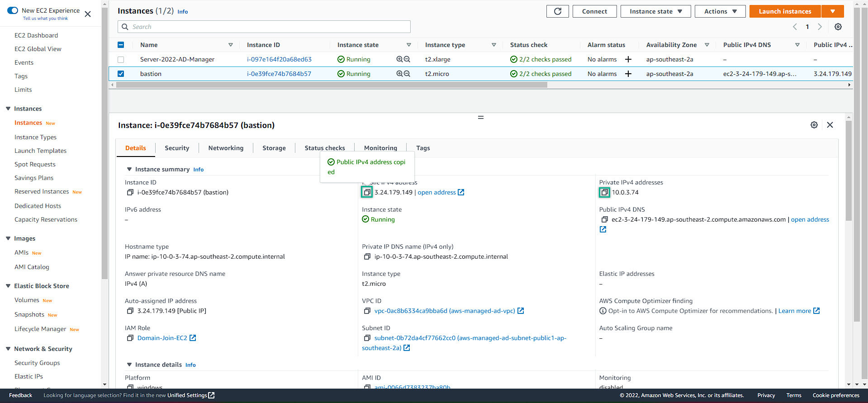Focus the instances Search field
Viewport: 868px width, 403px height.
point(264,27)
